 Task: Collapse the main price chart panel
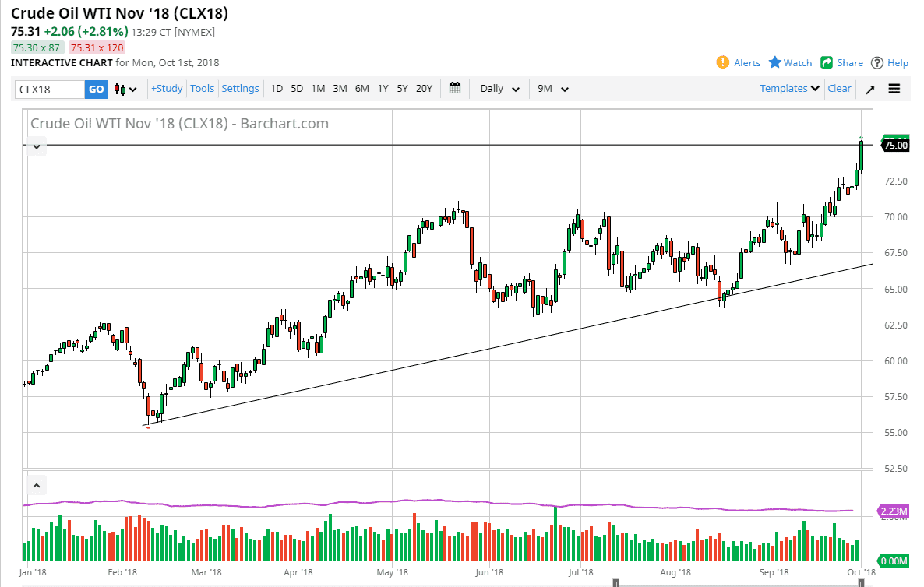coord(37,146)
